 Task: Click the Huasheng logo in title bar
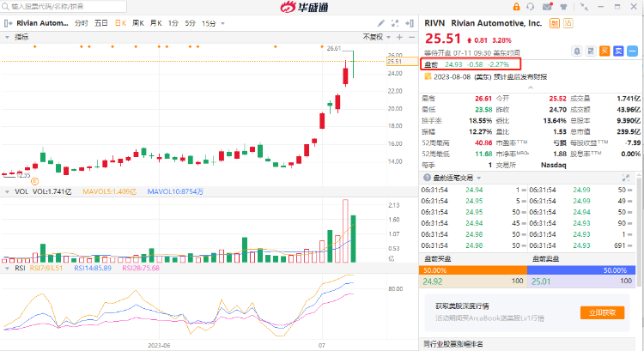tap(304, 7)
